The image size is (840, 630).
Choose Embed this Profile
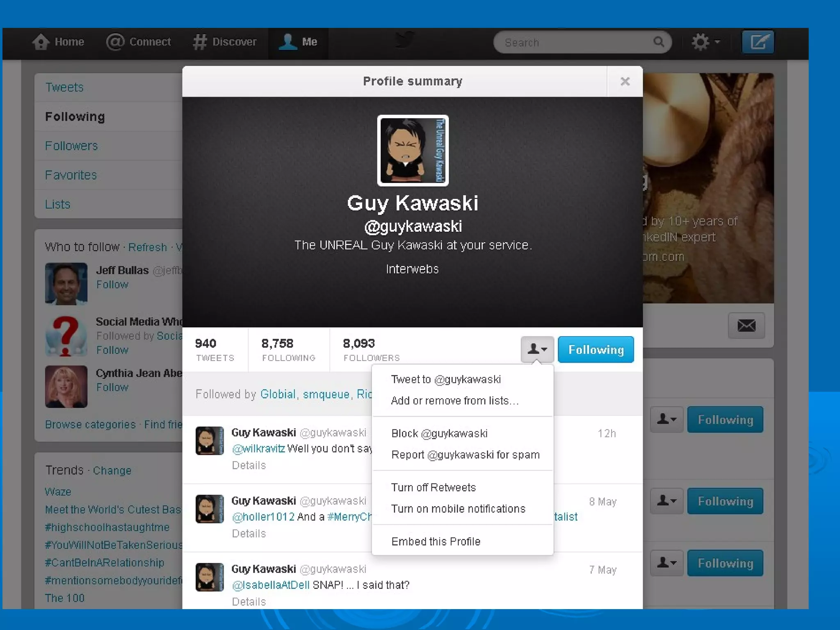(436, 541)
